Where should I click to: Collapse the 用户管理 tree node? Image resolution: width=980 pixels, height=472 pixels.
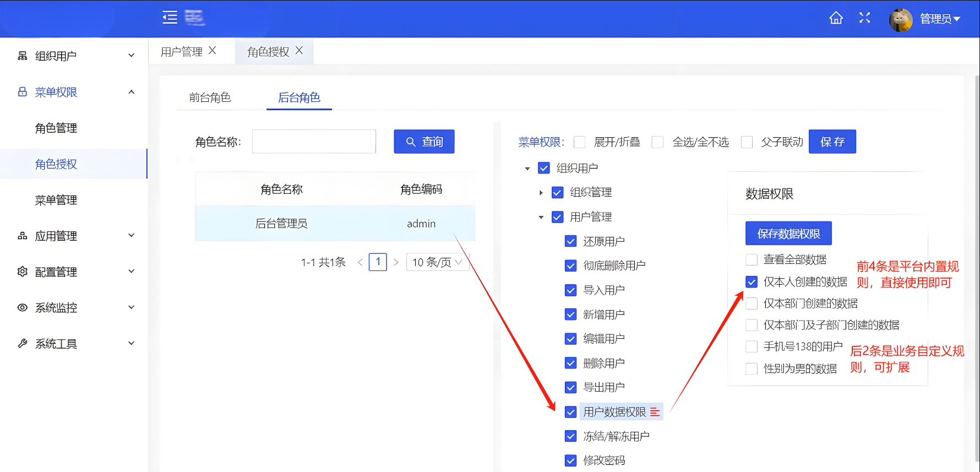click(x=541, y=217)
